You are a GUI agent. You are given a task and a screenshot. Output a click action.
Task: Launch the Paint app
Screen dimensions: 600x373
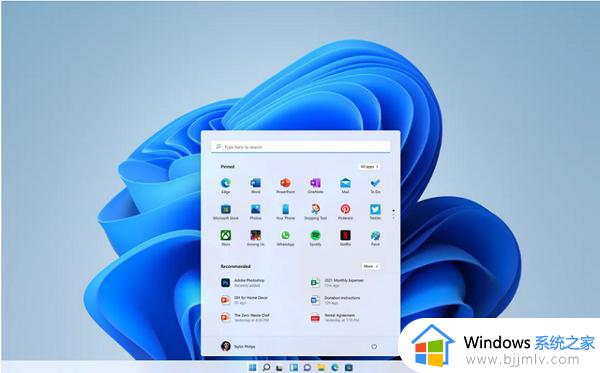pos(375,238)
